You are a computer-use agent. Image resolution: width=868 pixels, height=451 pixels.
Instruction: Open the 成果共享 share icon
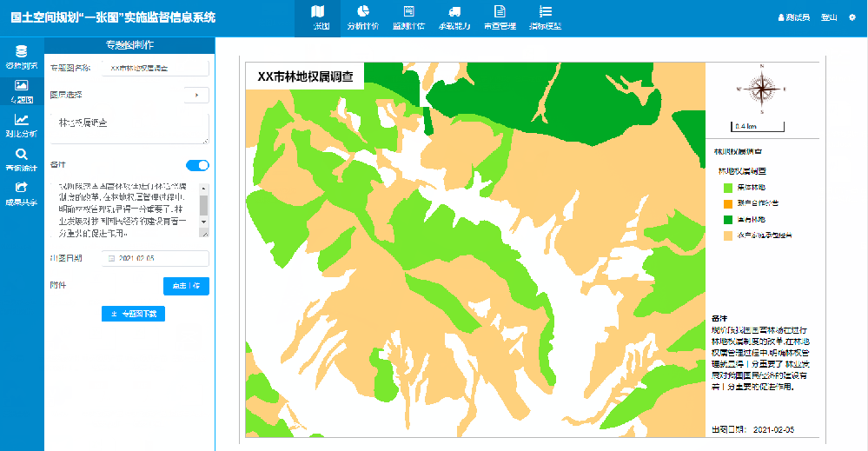tap(21, 188)
